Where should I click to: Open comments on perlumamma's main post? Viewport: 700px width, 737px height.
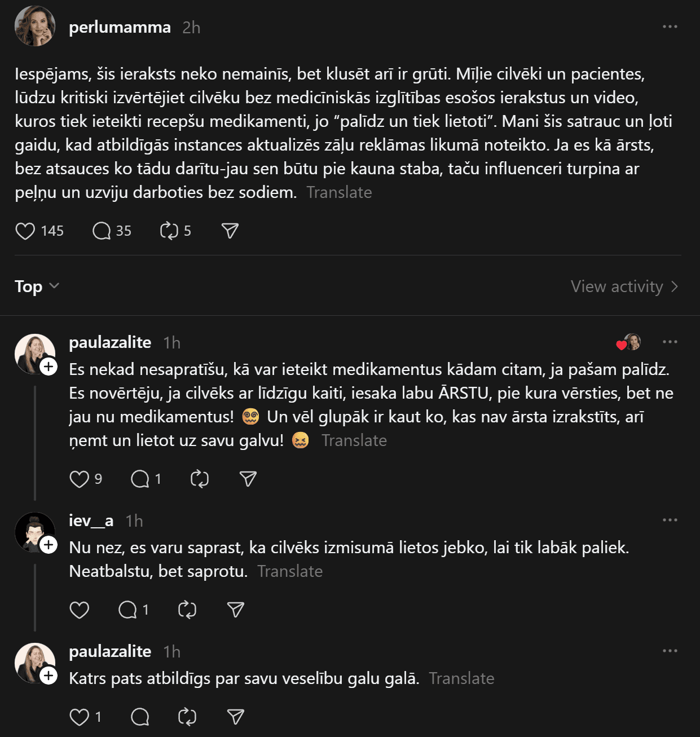(102, 231)
